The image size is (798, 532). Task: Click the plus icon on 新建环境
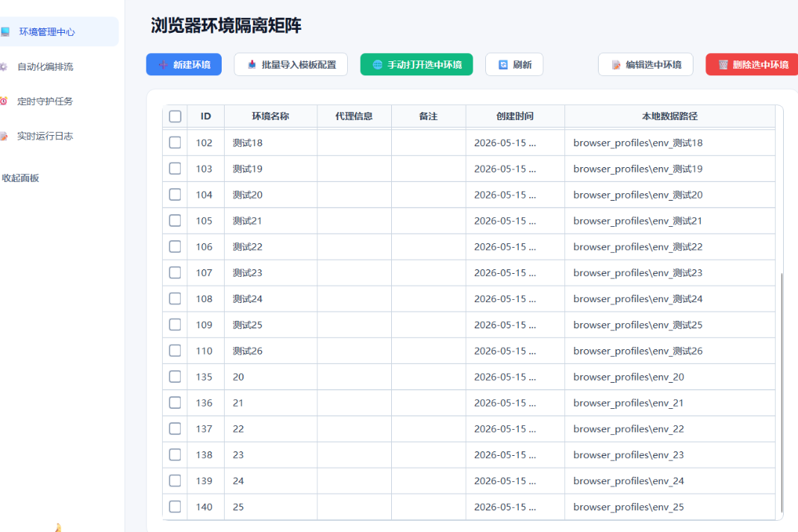[x=163, y=65]
